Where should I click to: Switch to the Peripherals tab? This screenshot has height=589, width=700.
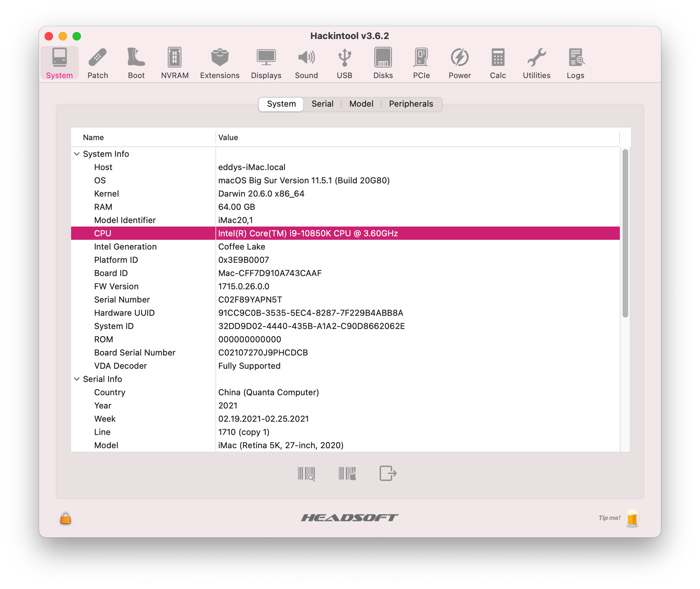click(x=411, y=104)
